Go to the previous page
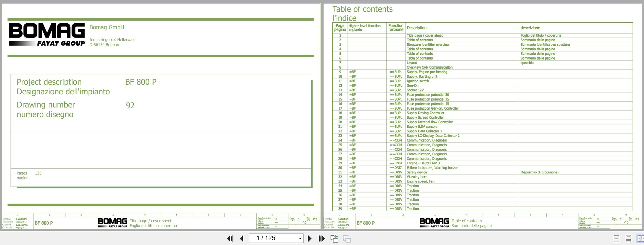644x245 pixels. [242, 238]
